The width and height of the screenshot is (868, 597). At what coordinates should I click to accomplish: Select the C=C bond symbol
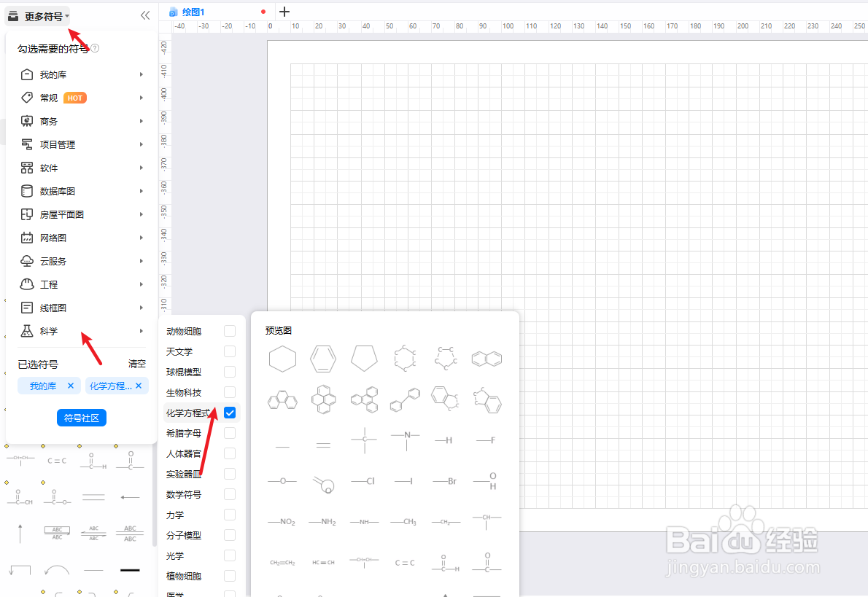[x=405, y=563]
